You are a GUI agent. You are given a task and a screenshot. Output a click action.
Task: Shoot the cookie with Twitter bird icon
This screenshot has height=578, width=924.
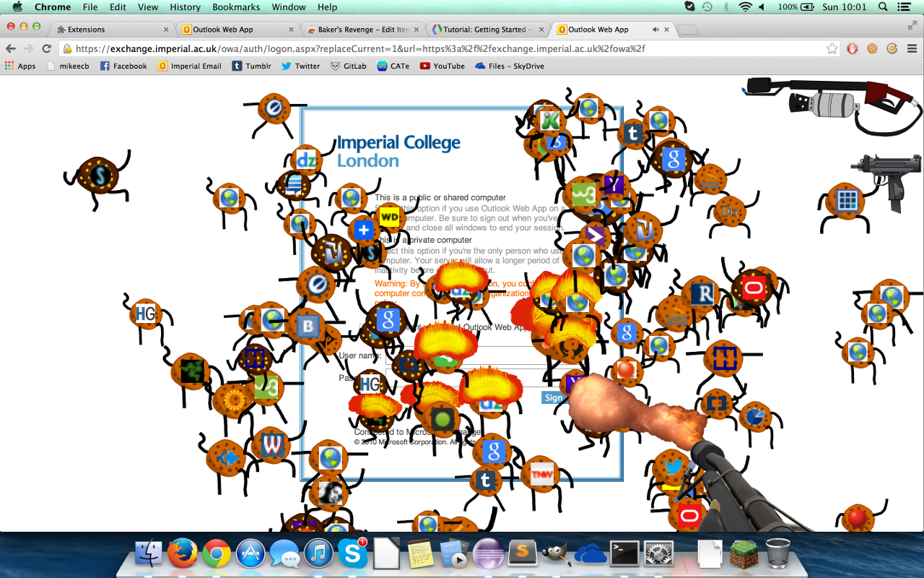(673, 467)
